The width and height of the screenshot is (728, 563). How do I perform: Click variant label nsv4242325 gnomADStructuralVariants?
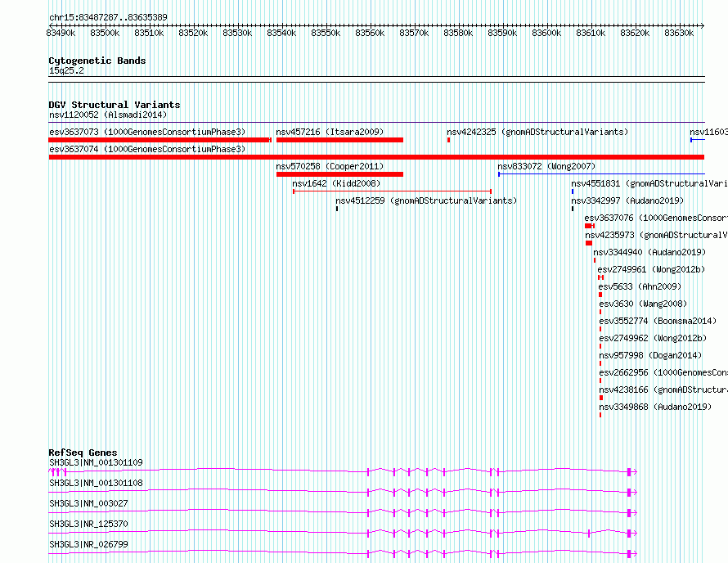(537, 132)
